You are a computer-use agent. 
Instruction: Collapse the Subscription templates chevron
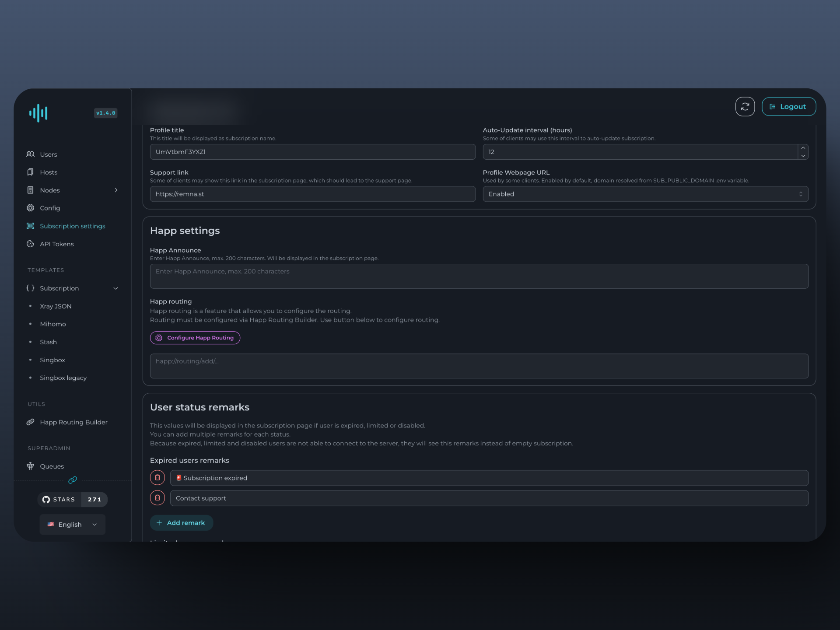(116, 288)
